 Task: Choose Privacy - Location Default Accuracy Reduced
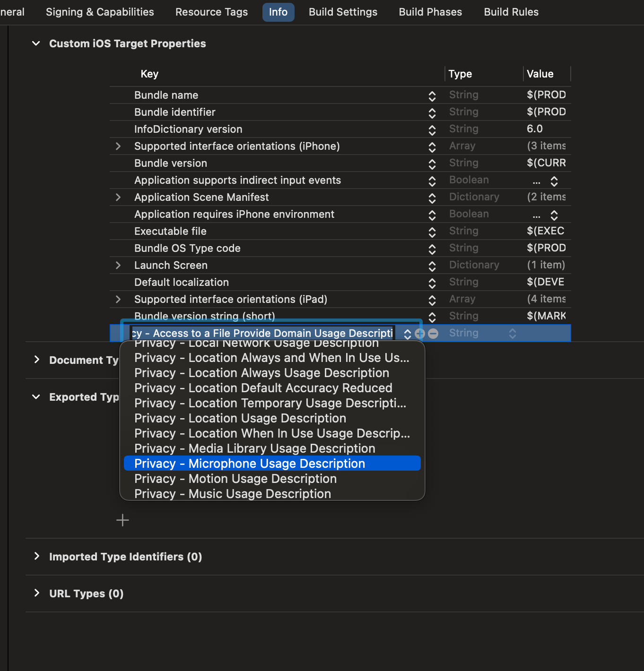272,388
